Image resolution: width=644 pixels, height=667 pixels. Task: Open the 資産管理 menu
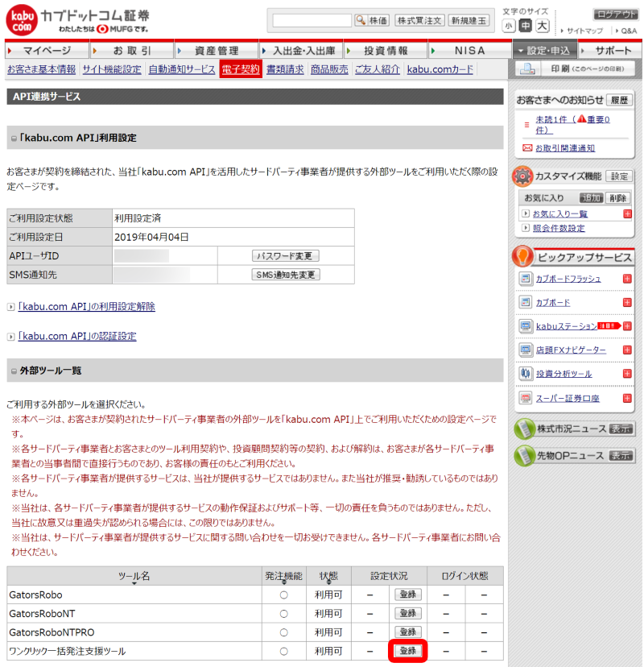tap(217, 51)
